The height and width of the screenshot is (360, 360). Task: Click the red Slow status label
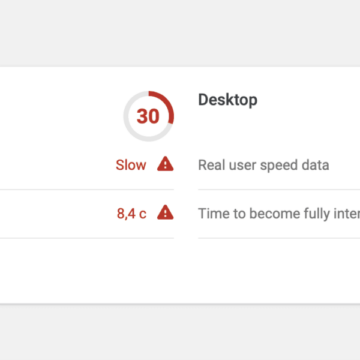(131, 165)
